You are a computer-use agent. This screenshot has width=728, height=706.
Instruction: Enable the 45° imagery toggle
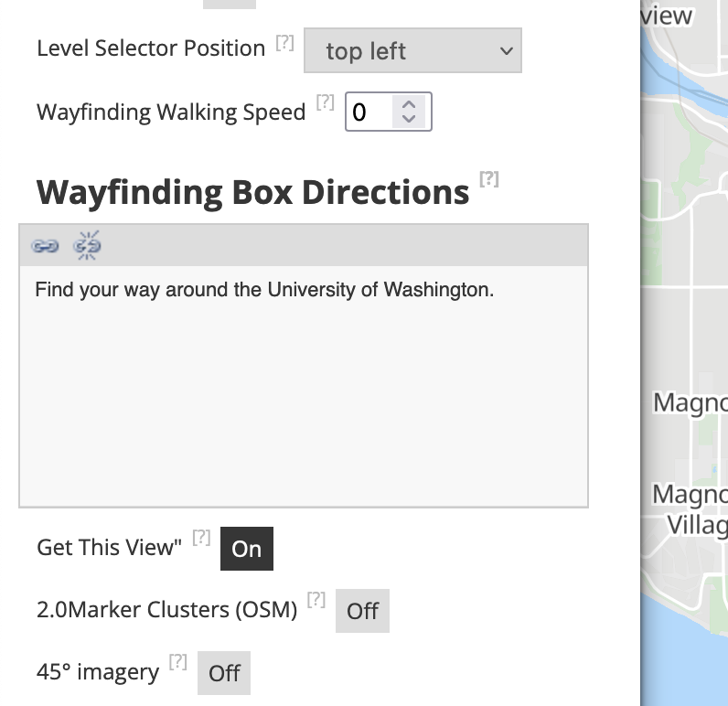[224, 673]
